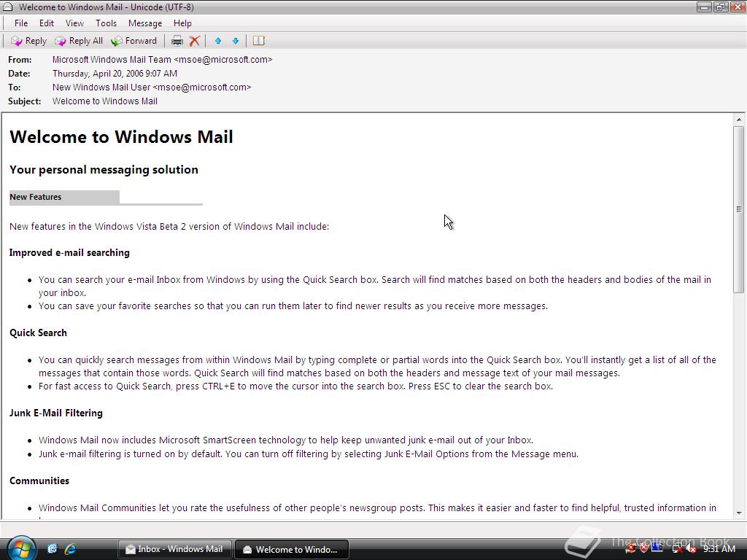
Task: Click the scrollbar down arrow
Action: coord(739,513)
